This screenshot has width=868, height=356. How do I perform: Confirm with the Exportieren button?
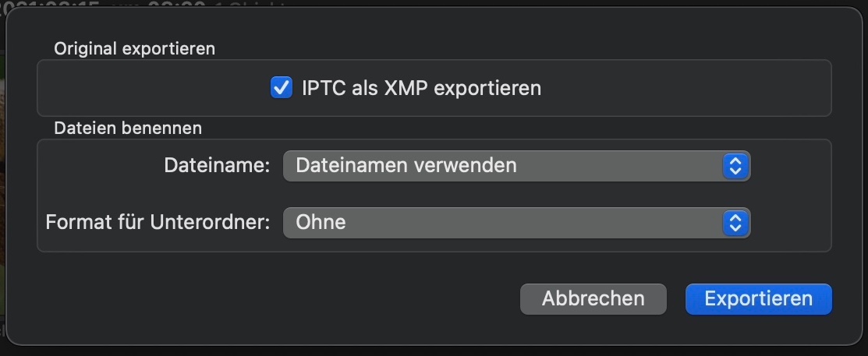[758, 299]
